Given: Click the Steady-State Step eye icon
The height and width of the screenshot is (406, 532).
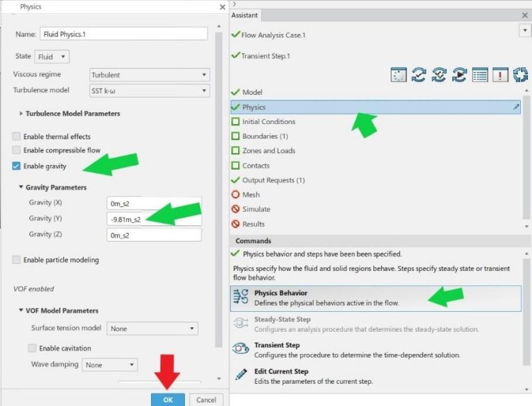Looking at the screenshot, I should coord(241,323).
